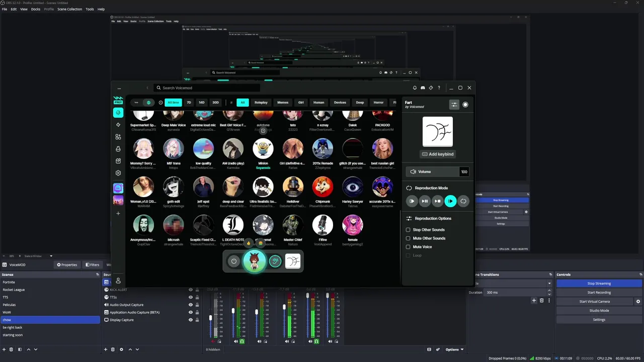
Task: Select the Master Chief voice
Action: [293, 225]
